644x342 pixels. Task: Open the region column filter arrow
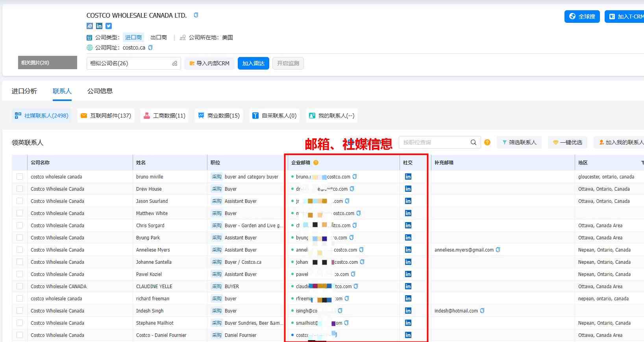point(642,163)
